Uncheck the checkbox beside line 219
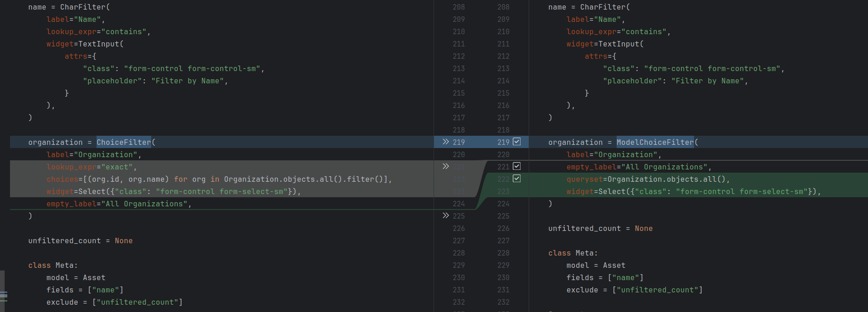This screenshot has height=312, width=868. (516, 142)
